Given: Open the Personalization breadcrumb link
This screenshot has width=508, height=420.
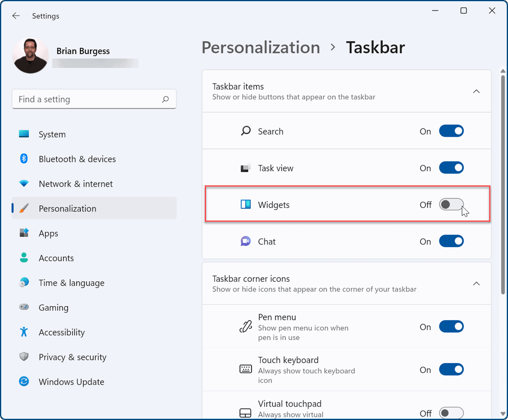Looking at the screenshot, I should (x=261, y=47).
